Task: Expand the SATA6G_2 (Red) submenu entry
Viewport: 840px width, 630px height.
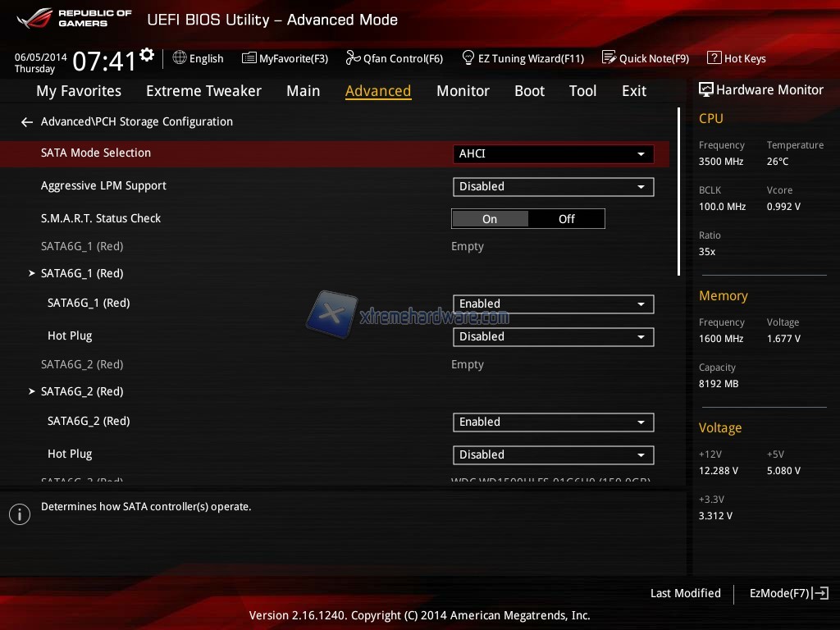Action: pyautogui.click(x=81, y=391)
